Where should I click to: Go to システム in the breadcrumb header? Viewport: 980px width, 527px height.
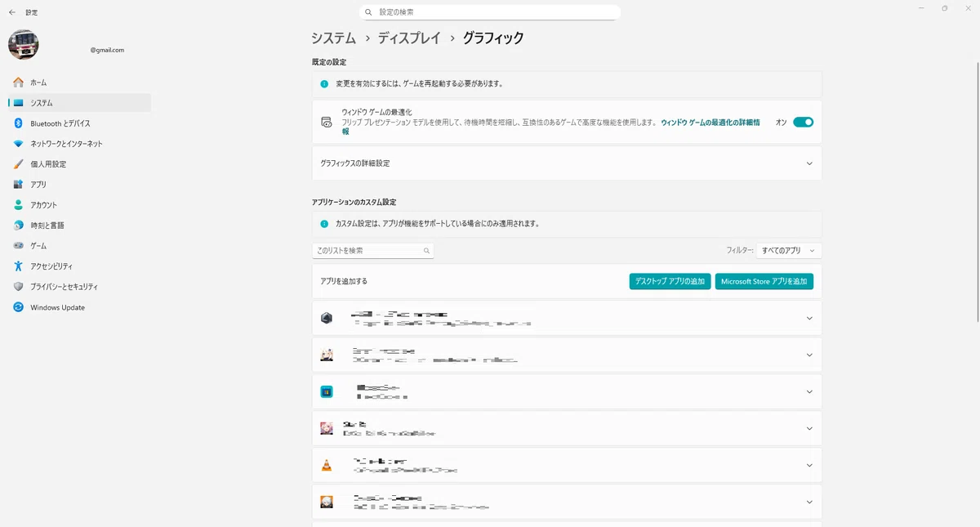click(333, 38)
